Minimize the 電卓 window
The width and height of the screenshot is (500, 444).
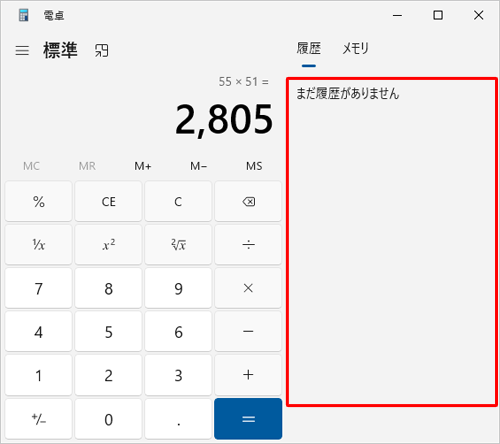[397, 15]
